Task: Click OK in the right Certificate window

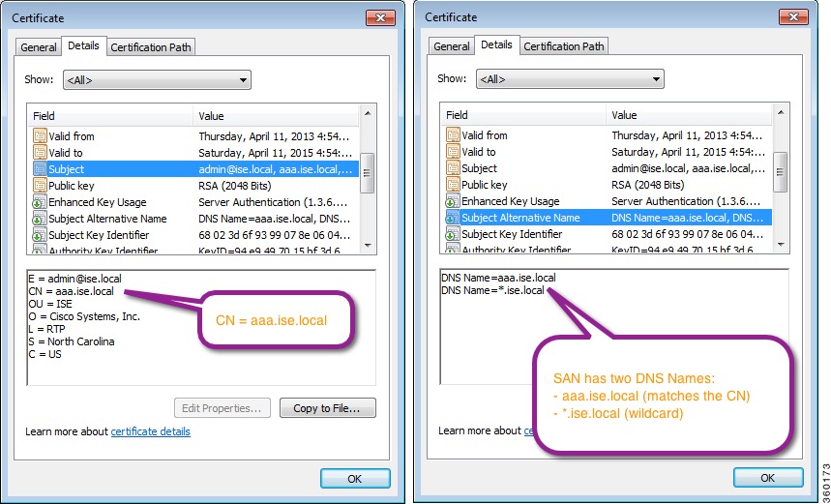Action: (768, 478)
